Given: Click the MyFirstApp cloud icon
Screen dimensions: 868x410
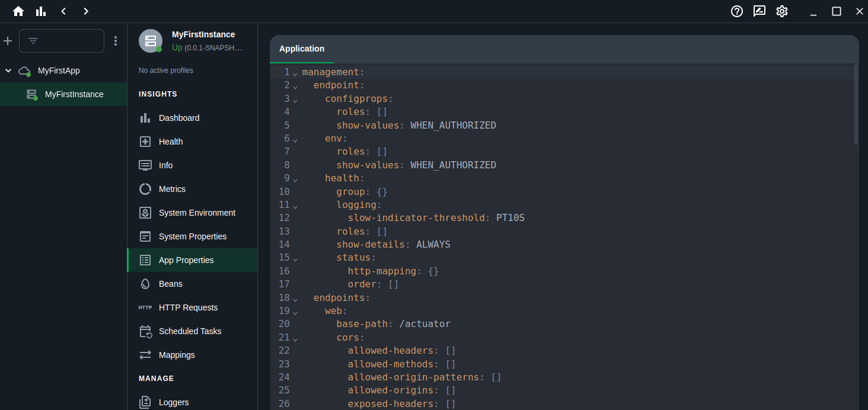Looking at the screenshot, I should click(24, 71).
